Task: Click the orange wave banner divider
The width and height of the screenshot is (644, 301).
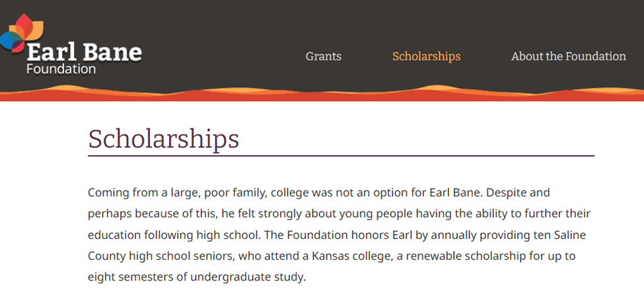Action: pyautogui.click(x=322, y=93)
